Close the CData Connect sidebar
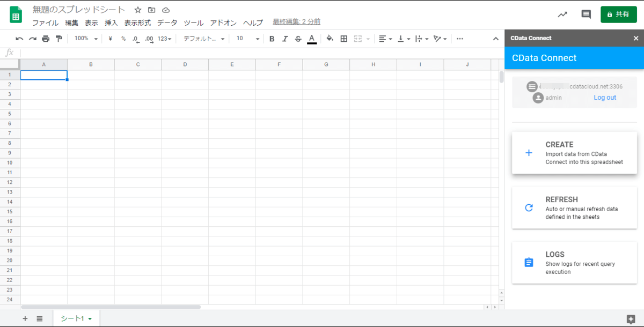The width and height of the screenshot is (644, 327). (636, 38)
